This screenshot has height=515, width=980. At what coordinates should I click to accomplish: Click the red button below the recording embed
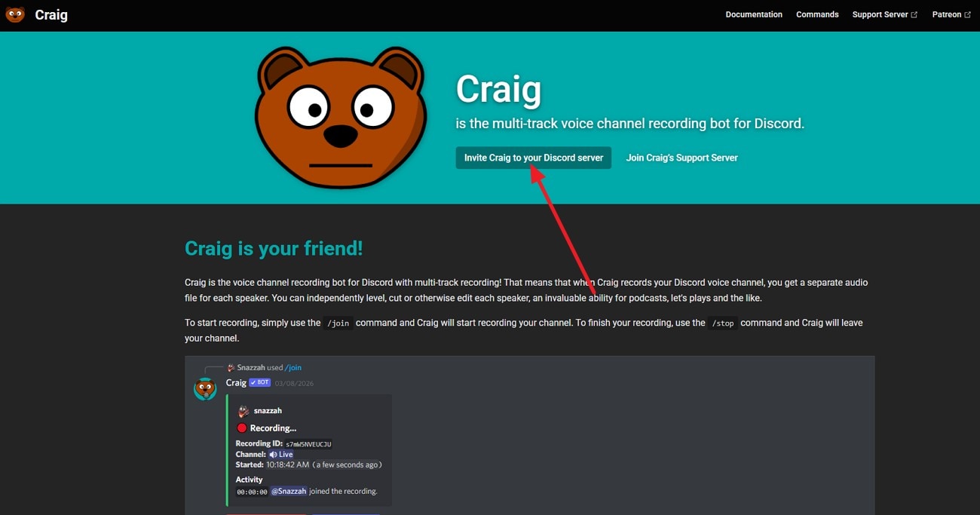coord(266,513)
